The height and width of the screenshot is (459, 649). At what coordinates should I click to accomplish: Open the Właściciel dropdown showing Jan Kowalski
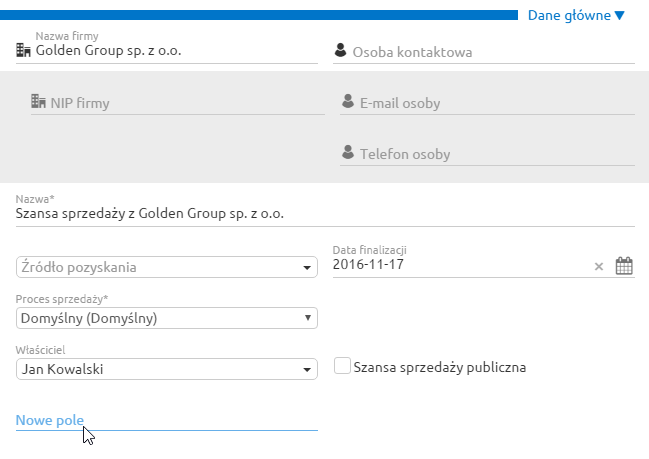(167, 369)
